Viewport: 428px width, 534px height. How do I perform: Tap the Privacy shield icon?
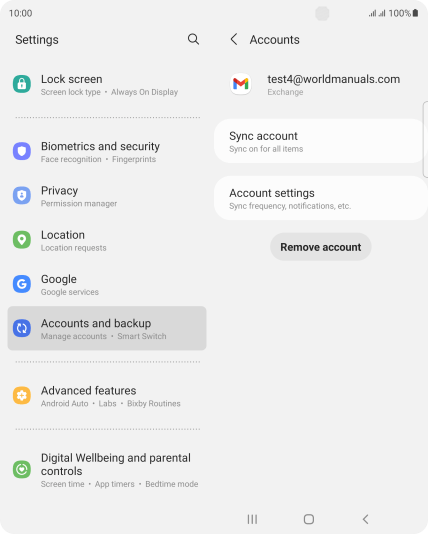point(22,195)
